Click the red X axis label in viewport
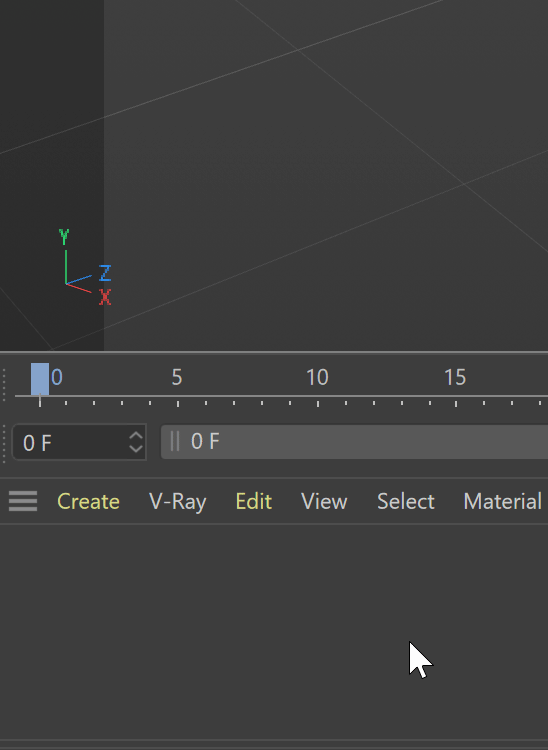This screenshot has height=750, width=548. click(105, 297)
